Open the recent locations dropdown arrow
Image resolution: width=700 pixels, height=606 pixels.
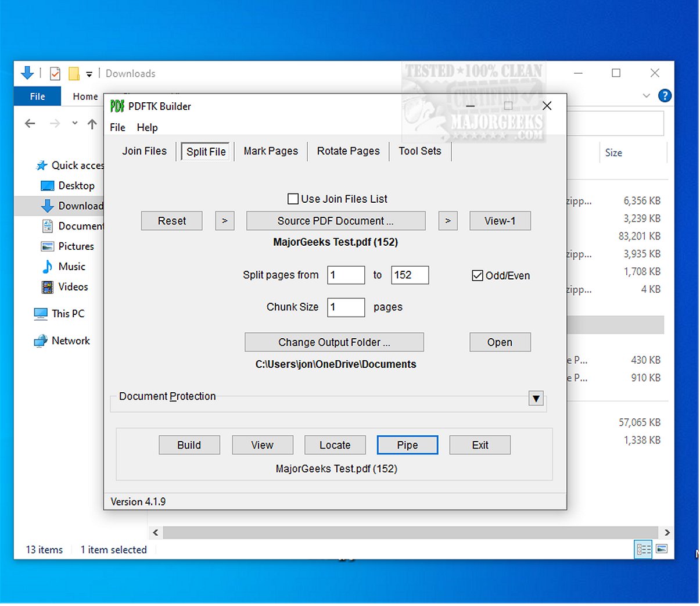[74, 123]
